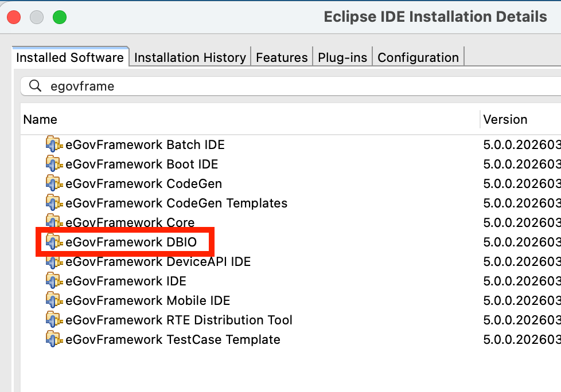Sort list by the Name column header
The width and height of the screenshot is (561, 392).
[40, 120]
